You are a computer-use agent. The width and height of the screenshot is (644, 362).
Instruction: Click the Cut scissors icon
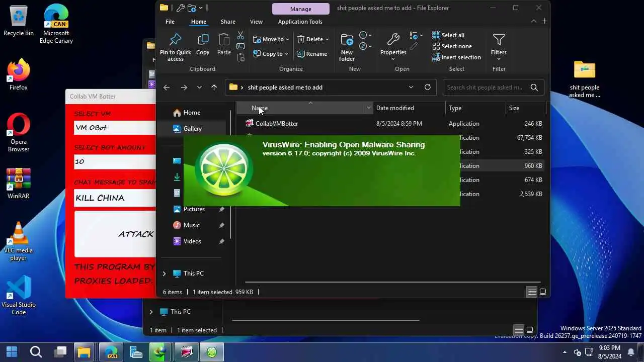(x=240, y=35)
